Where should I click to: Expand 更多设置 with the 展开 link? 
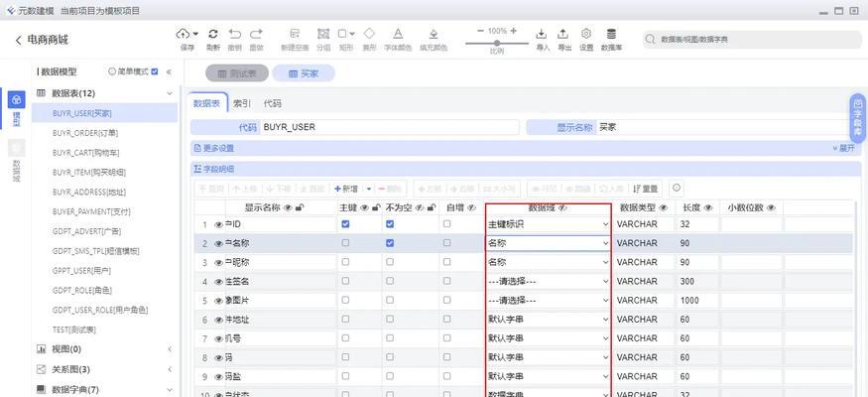pyautogui.click(x=844, y=149)
